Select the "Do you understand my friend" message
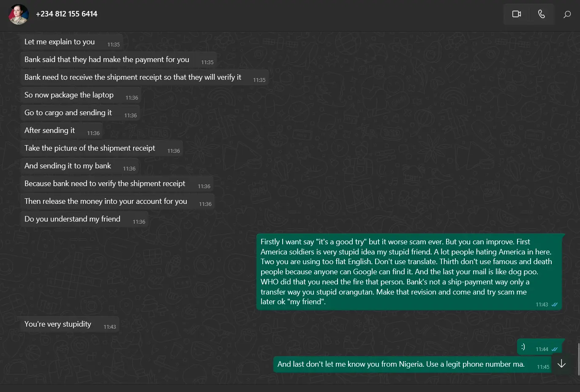The width and height of the screenshot is (580, 392). click(x=84, y=219)
